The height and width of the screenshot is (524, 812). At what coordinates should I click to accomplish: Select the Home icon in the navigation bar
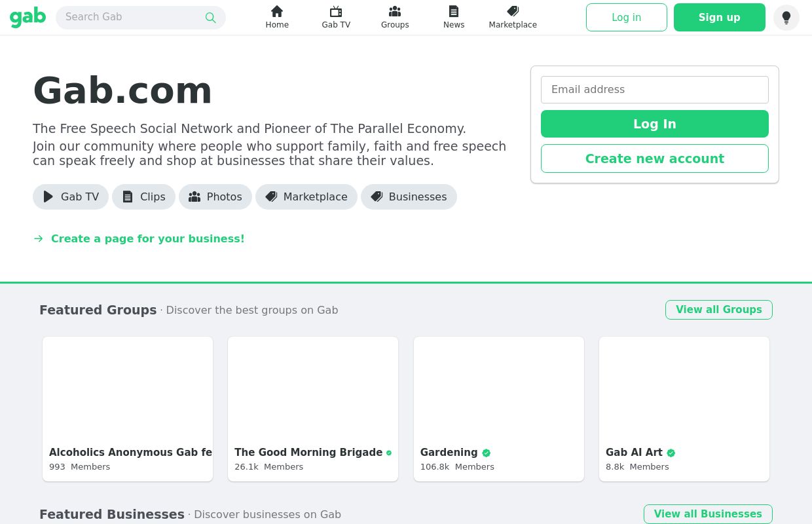pyautogui.click(x=276, y=11)
